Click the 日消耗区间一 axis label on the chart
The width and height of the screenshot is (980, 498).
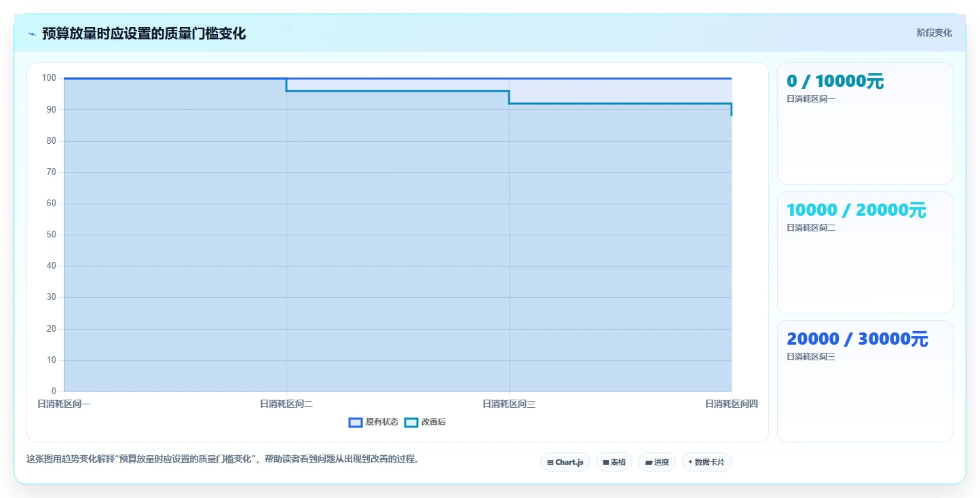(x=64, y=404)
